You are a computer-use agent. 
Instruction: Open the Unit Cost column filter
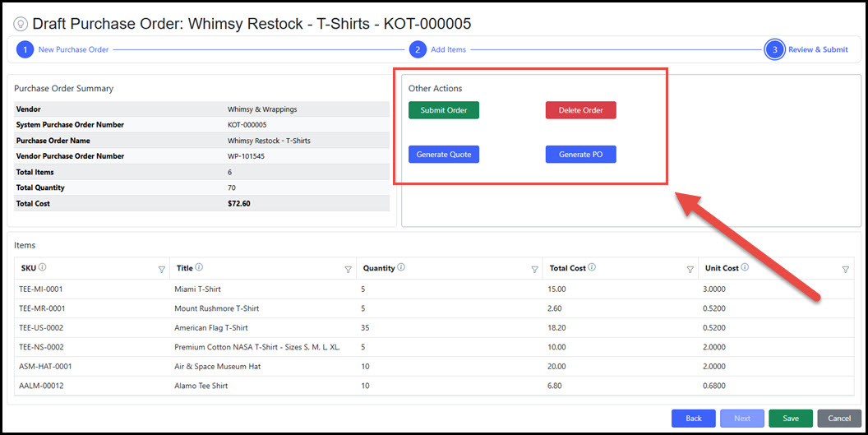[x=845, y=269]
